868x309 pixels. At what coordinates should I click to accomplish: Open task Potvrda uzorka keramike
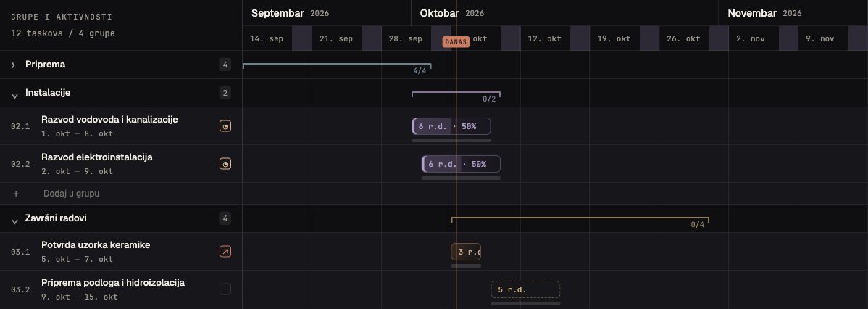point(96,244)
